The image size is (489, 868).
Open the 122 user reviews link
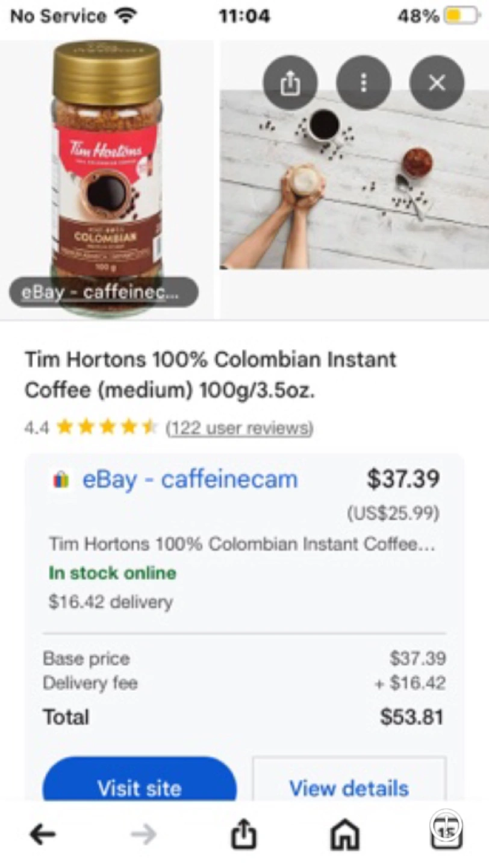click(239, 428)
